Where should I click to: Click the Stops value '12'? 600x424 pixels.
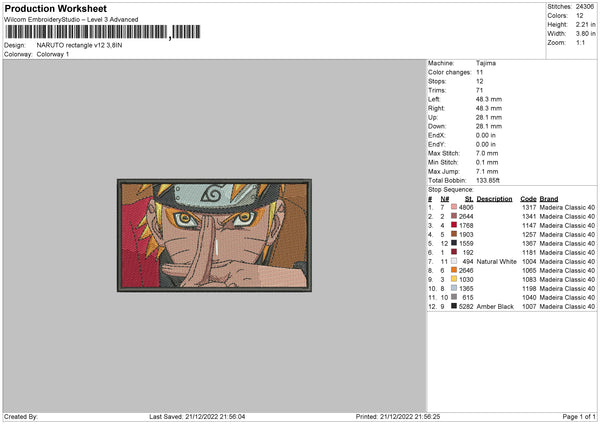click(x=479, y=82)
